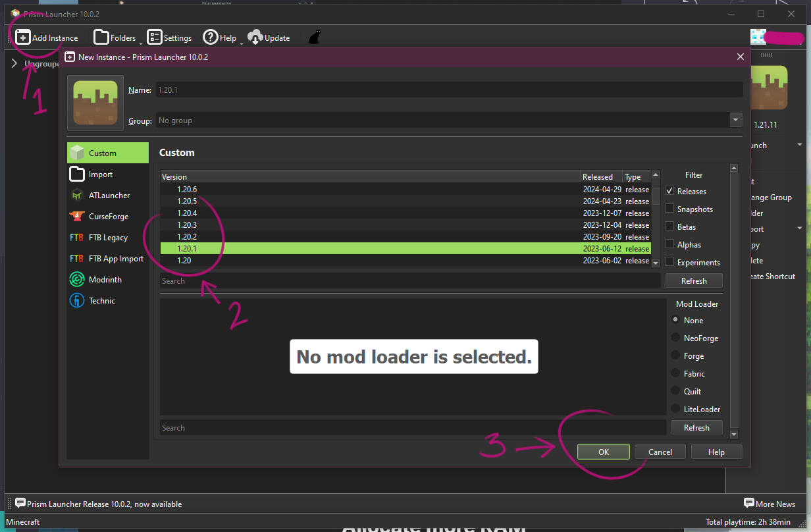Click Refresh under Mod Loader options

click(x=696, y=427)
